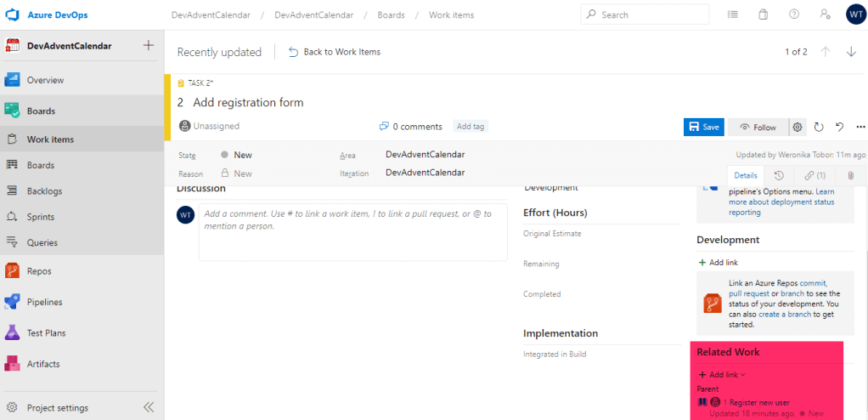Open the History tab icon
This screenshot has height=420, width=868.
click(779, 175)
